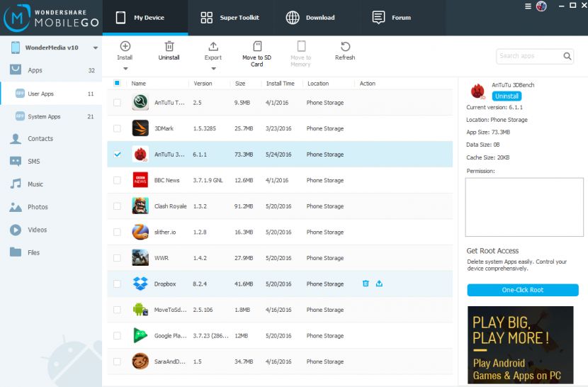Sort by the Size column header

[x=240, y=84]
